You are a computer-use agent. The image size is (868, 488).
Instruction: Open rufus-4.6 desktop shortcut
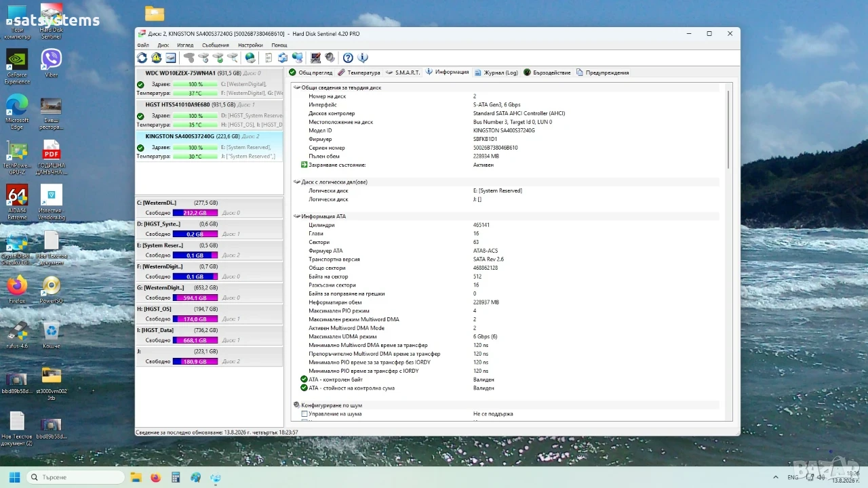(17, 335)
